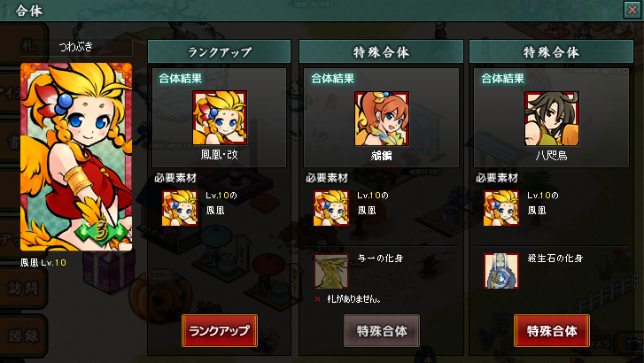This screenshot has height=363, width=644.
Task: Select the orange-haired special fusion result portrait
Action: (382, 119)
